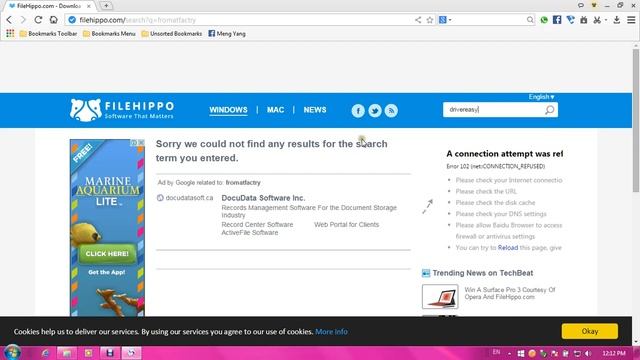Open the docudatasoft.ca link
The image size is (640, 360).
(x=189, y=198)
